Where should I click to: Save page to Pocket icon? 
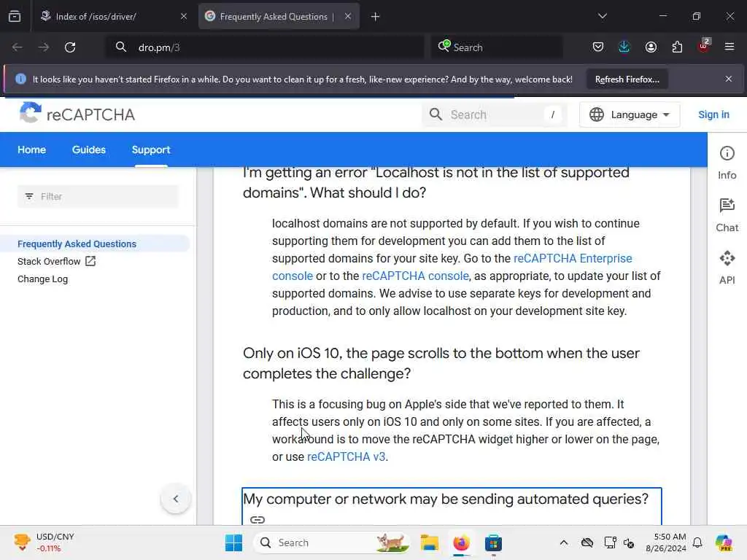(x=598, y=47)
